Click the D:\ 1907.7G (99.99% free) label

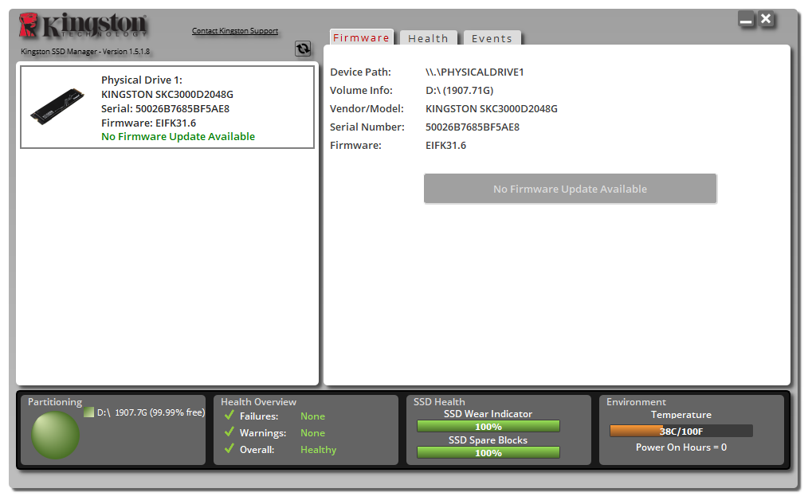coord(151,412)
